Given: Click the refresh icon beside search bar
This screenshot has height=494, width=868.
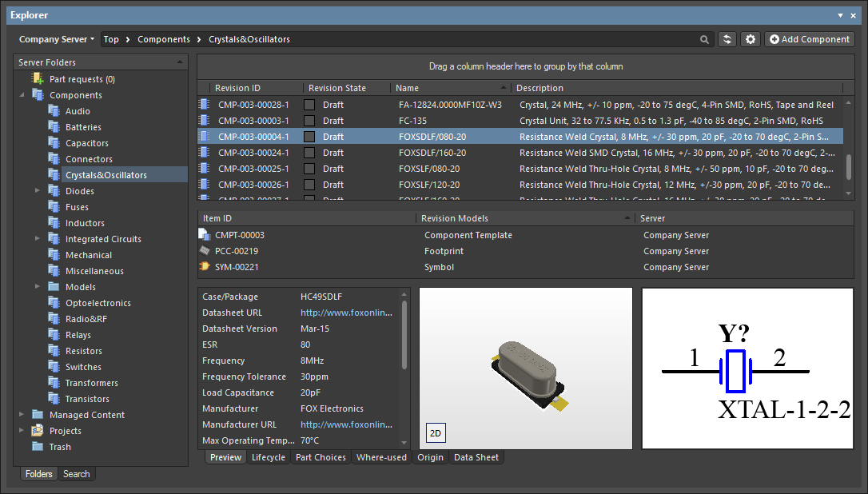Looking at the screenshot, I should (x=727, y=39).
